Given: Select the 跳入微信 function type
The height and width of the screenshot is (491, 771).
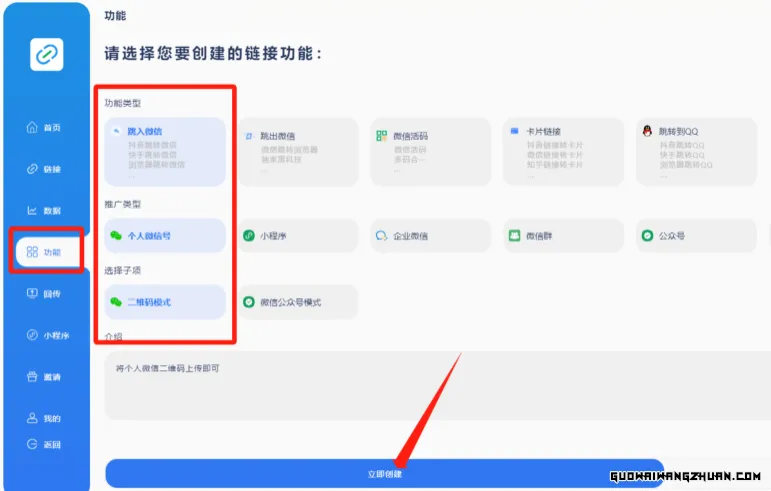Looking at the screenshot, I should click(165, 152).
